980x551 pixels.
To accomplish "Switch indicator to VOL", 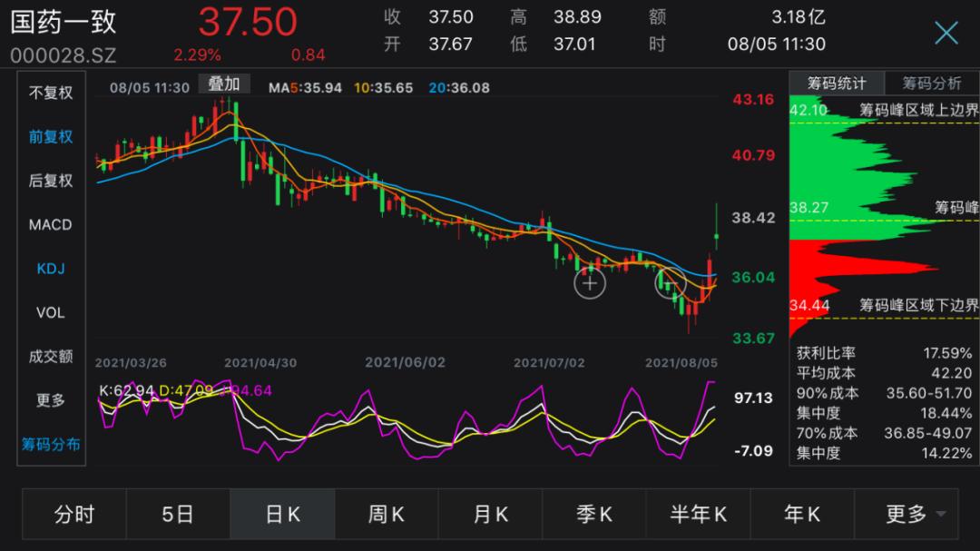I will point(51,312).
